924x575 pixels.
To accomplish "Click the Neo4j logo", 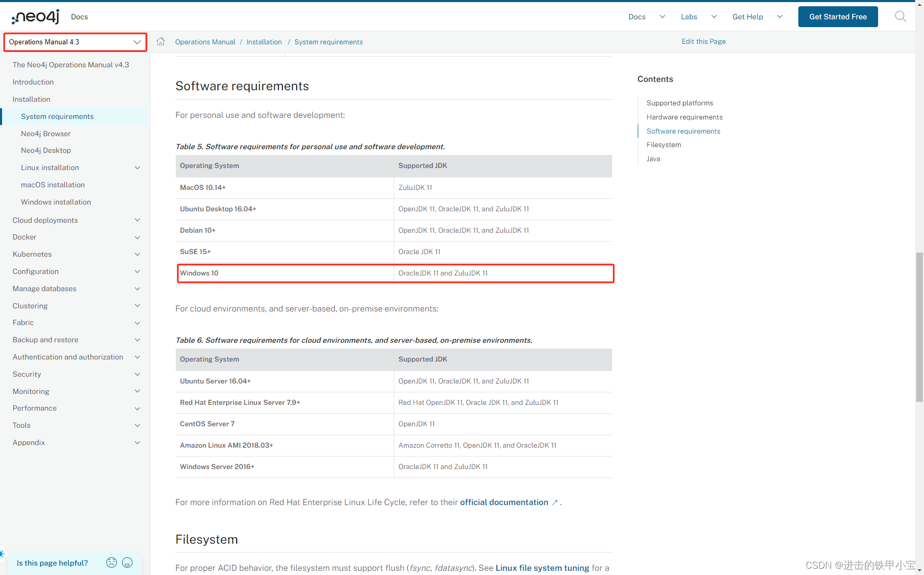I will point(35,17).
